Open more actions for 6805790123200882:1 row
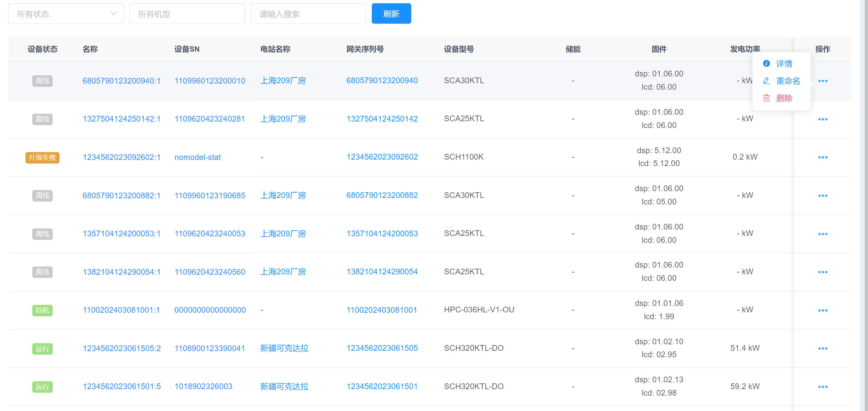The height and width of the screenshot is (411, 868). (x=823, y=196)
